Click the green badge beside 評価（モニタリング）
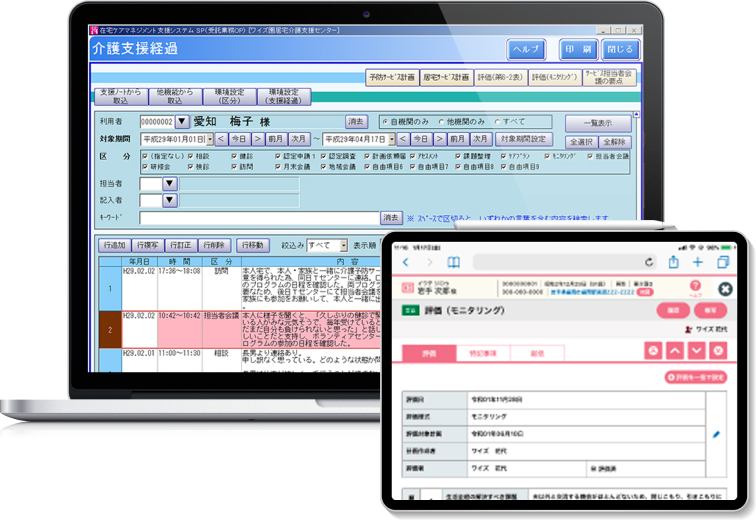The height and width of the screenshot is (520, 756). [x=410, y=310]
